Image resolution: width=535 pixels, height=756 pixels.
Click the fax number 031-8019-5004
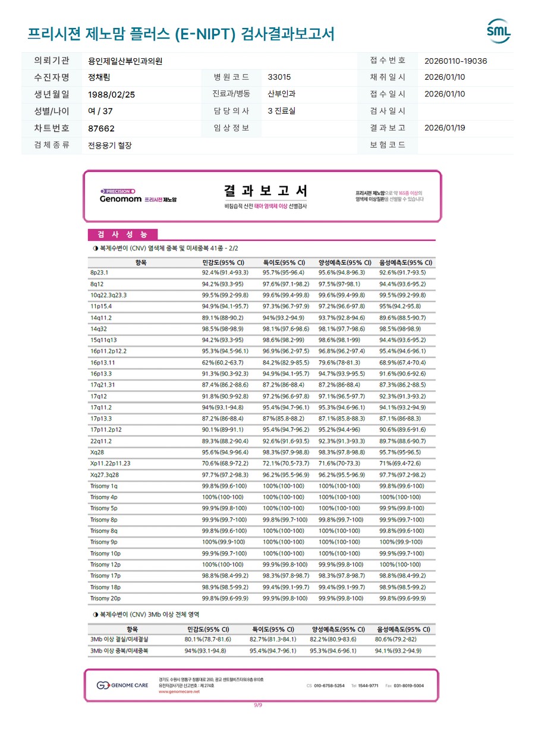[x=409, y=685]
